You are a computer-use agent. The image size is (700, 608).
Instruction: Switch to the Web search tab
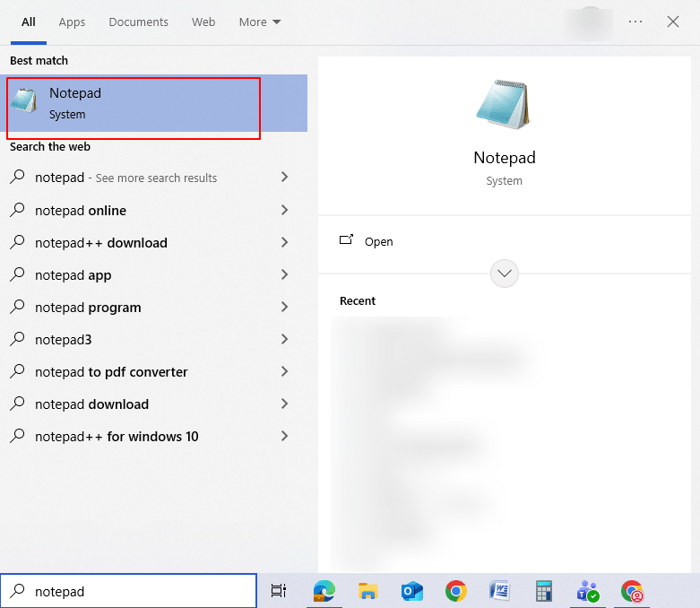(x=203, y=22)
